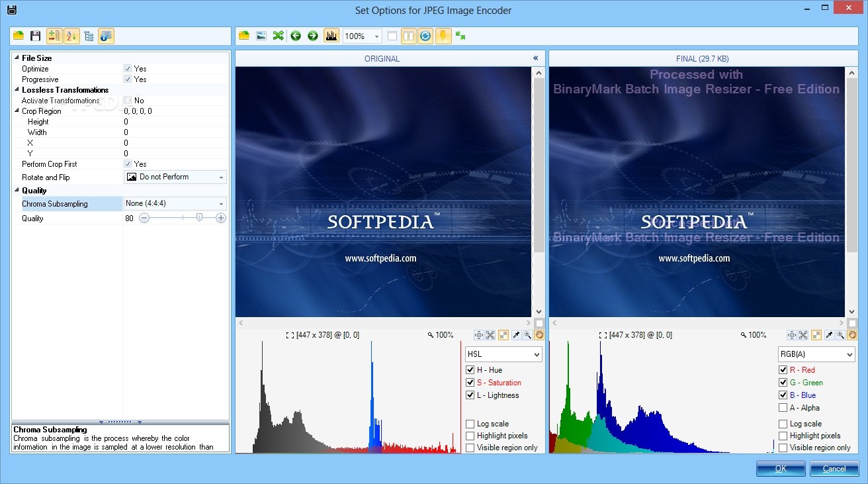Open settings file via left toolbar folder icon
The height and width of the screenshot is (484, 868).
[19, 36]
